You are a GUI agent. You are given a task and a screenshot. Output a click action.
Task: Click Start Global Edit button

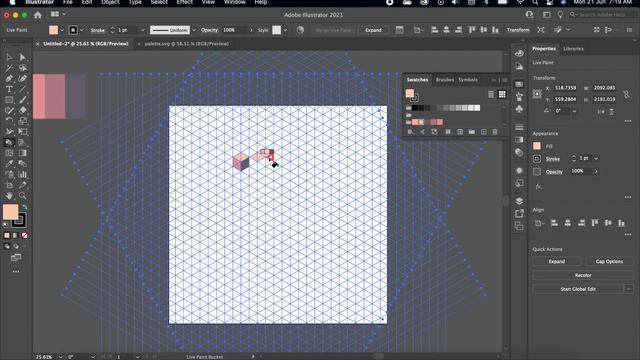(x=578, y=289)
